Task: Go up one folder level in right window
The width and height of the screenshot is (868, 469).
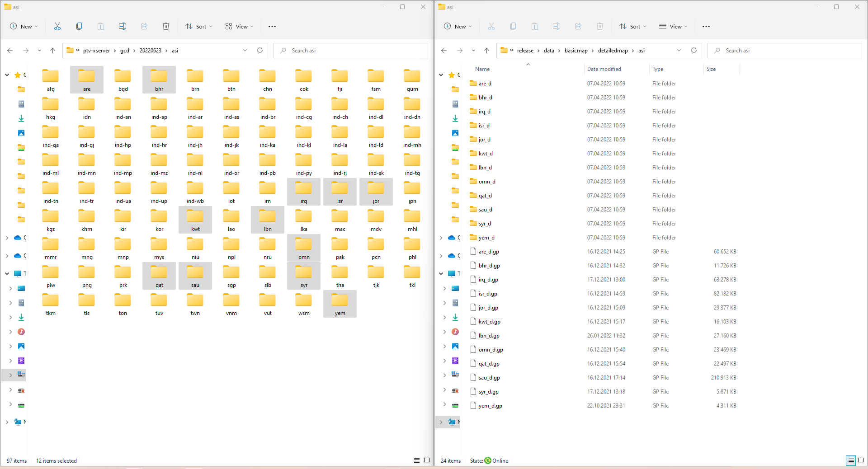Action: tap(486, 51)
